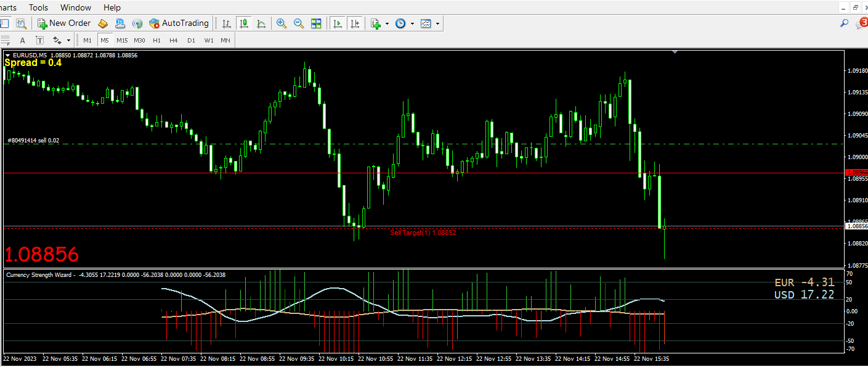The image size is (868, 367).
Task: Select the Fibonacci retracement tool
Action: click(6, 40)
